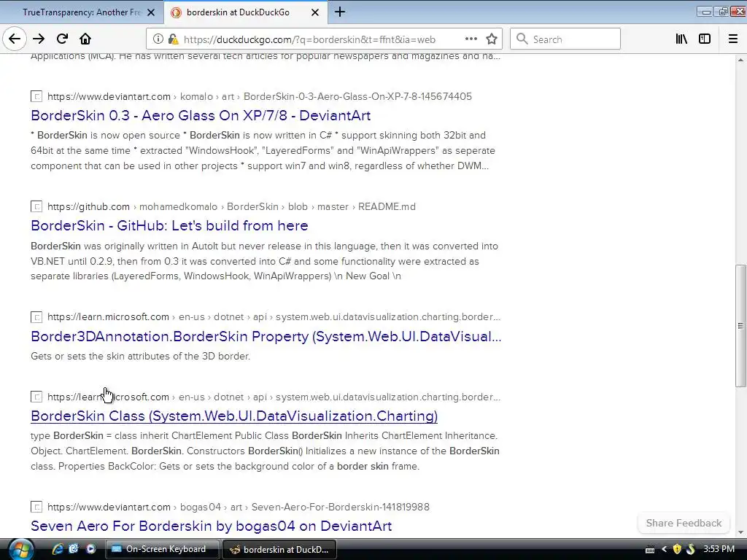The image size is (747, 560).
Task: Click the tray icon left of the clock
Action: coord(691,550)
